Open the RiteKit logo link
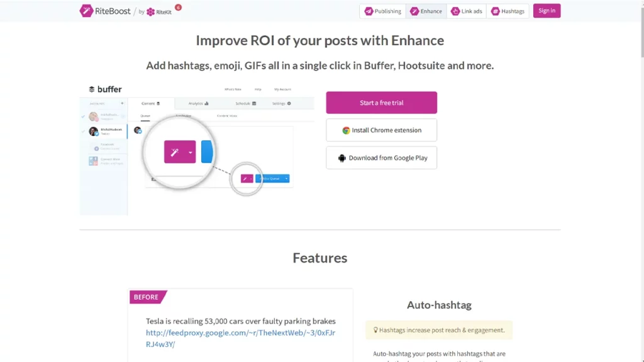Image resolution: width=644 pixels, height=362 pixels. pos(160,11)
